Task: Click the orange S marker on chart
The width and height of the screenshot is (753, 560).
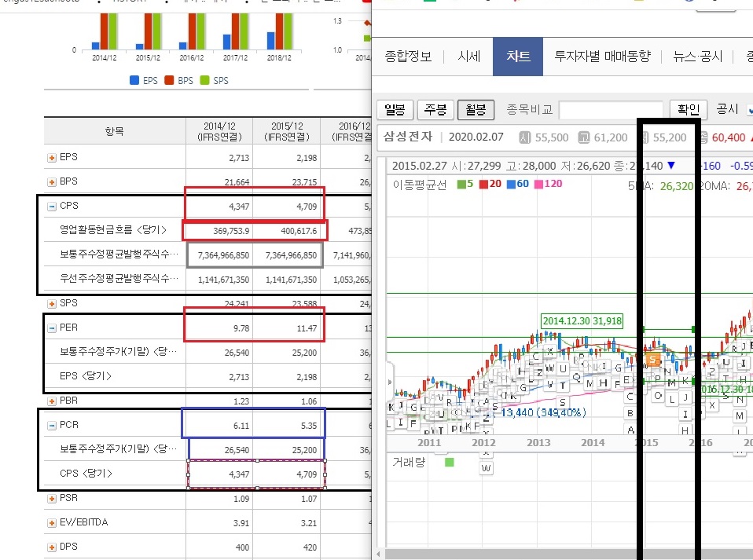Action: tap(653, 360)
